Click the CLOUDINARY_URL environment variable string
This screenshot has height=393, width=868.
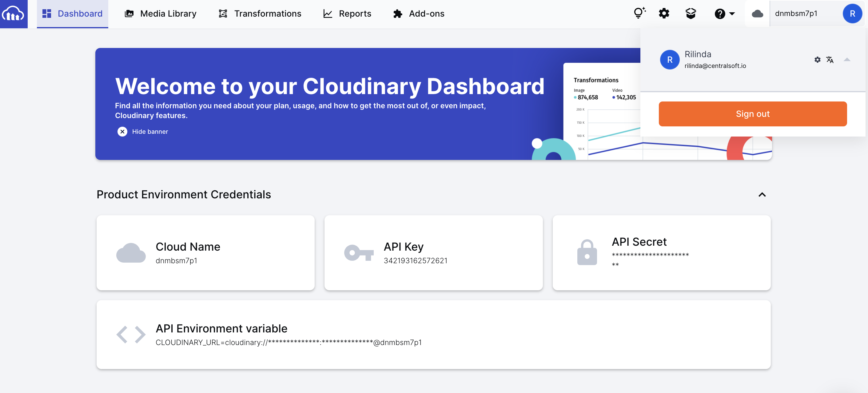(289, 343)
